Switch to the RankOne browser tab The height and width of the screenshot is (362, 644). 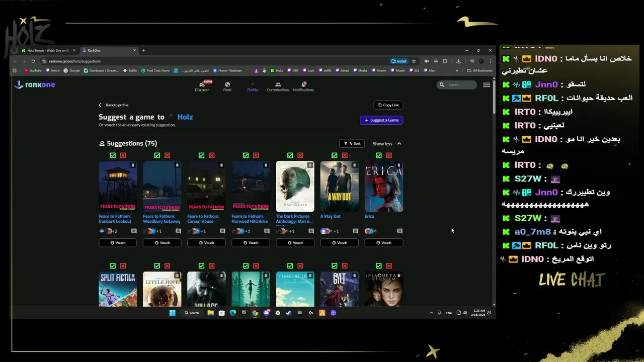coord(109,50)
